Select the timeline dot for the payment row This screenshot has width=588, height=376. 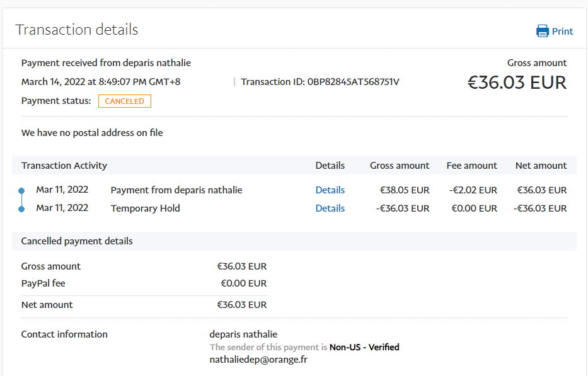[x=21, y=190]
